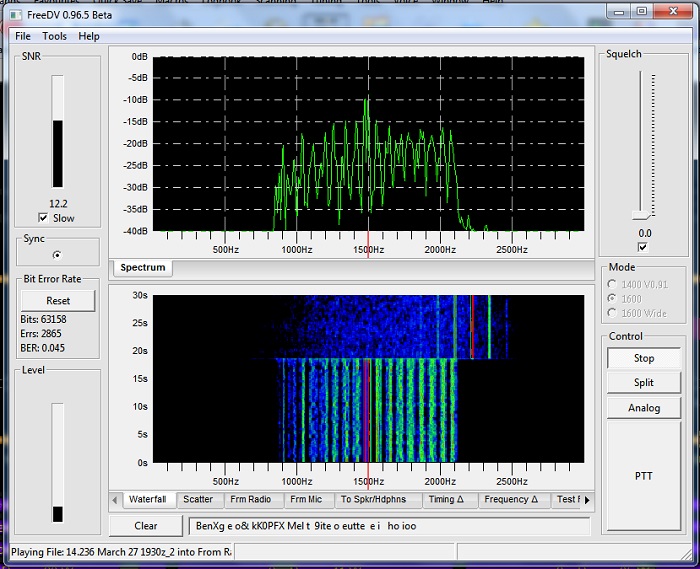Click the decoded text message field
The height and width of the screenshot is (569, 700).
pyautogui.click(x=388, y=526)
